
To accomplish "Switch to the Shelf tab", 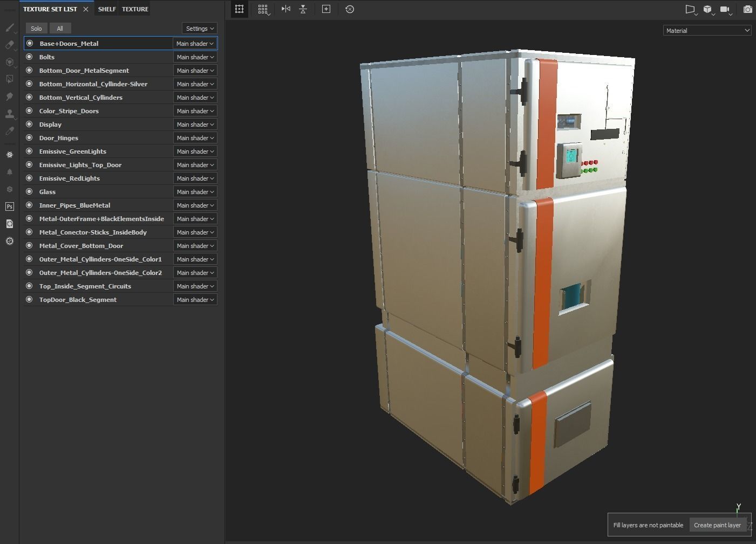I will tap(107, 9).
